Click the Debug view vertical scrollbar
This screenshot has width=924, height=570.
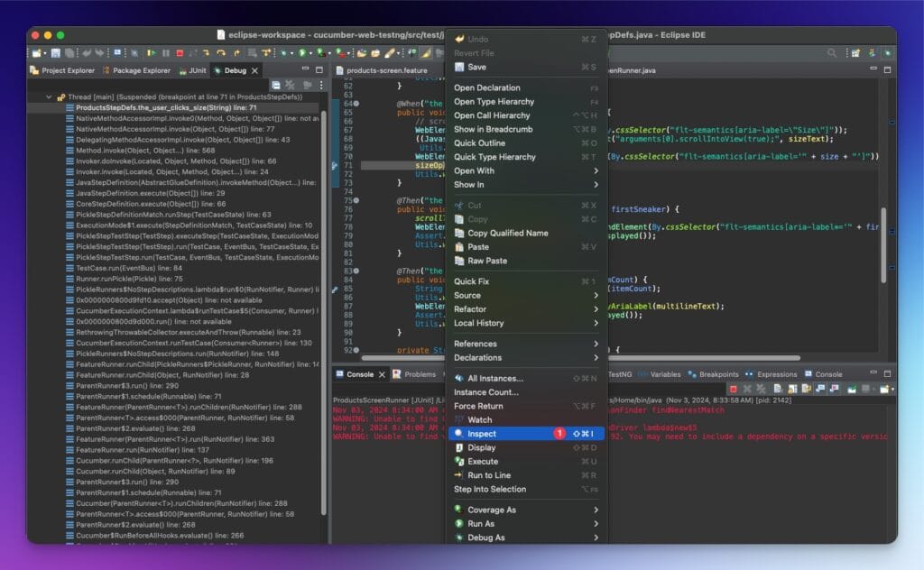(x=324, y=312)
